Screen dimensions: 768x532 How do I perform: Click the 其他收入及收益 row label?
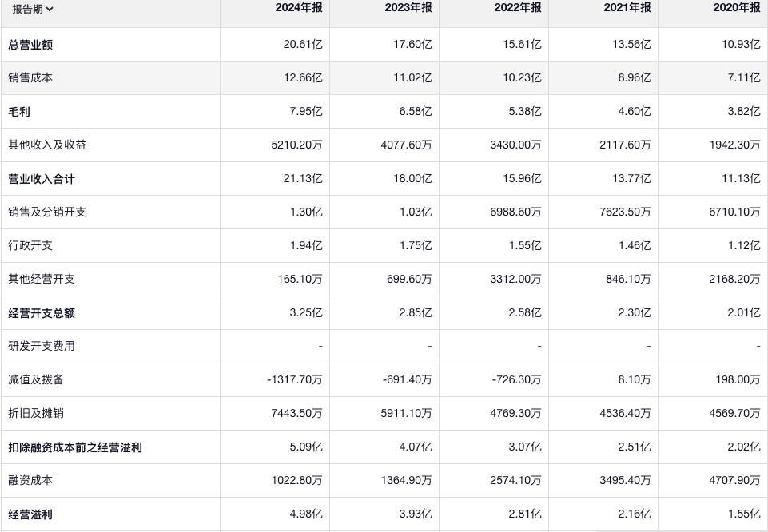(x=47, y=145)
